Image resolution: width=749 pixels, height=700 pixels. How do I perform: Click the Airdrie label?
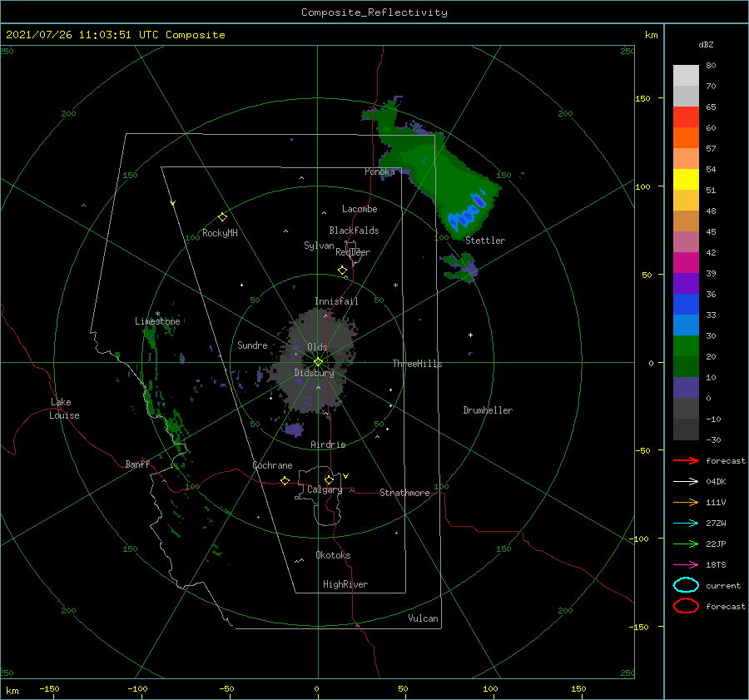(328, 444)
